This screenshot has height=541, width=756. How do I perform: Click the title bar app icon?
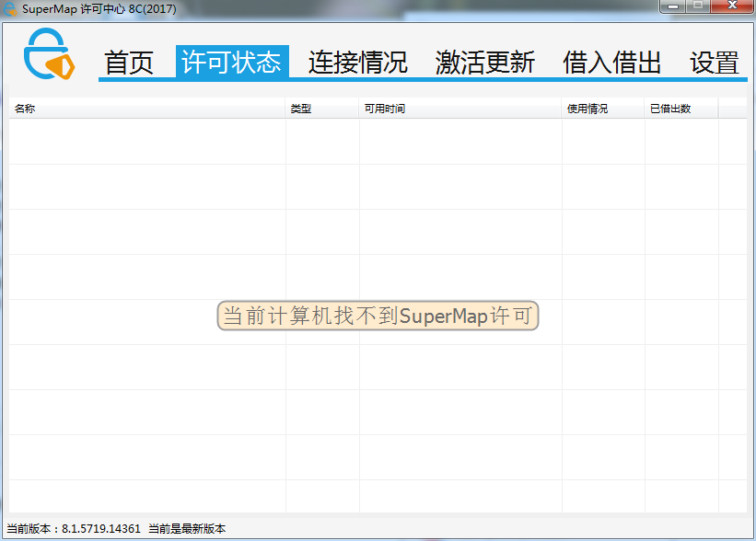9,8
